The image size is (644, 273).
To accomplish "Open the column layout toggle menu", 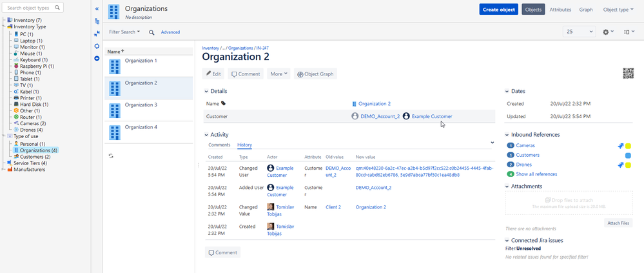I will pos(629,32).
